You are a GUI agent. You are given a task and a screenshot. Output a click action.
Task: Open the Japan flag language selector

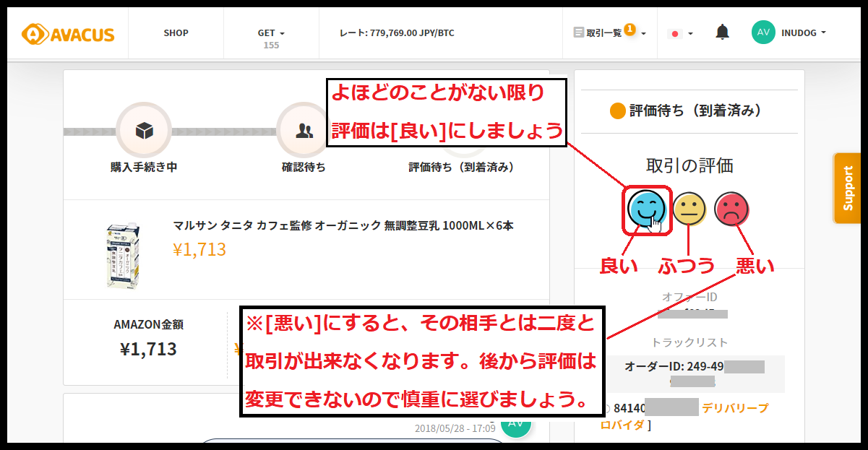pos(681,33)
